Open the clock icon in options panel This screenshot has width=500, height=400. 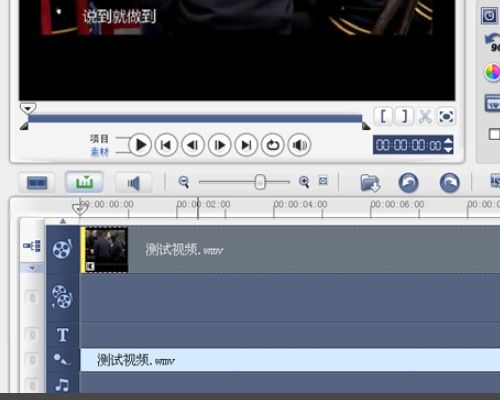(x=489, y=16)
